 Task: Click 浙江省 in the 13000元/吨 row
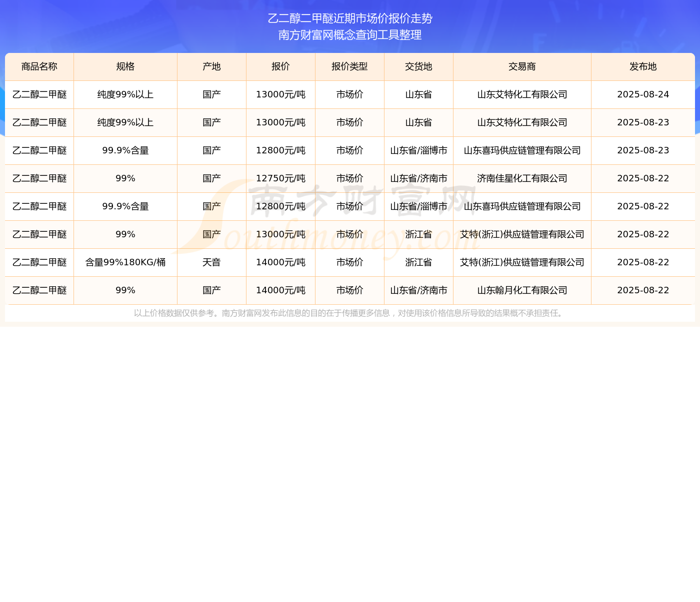[418, 234]
